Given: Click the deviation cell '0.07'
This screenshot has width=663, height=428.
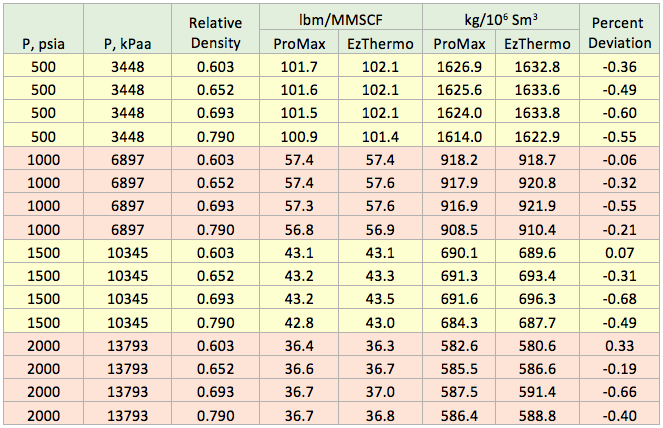Looking at the screenshot, I should [x=619, y=252].
